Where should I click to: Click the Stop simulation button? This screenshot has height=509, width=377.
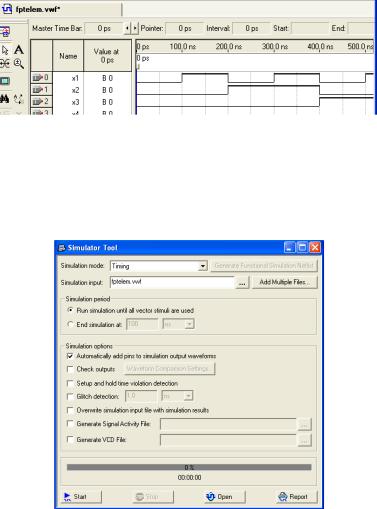coord(153,497)
